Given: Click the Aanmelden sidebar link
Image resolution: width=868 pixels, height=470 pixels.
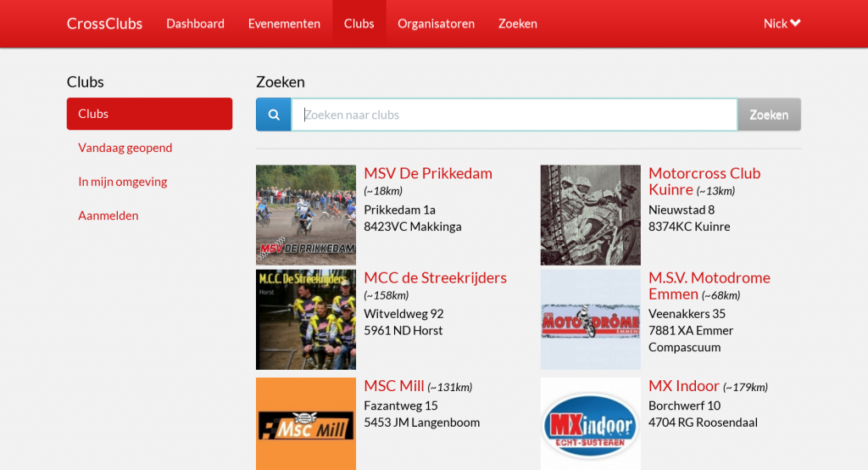Looking at the screenshot, I should (108, 215).
